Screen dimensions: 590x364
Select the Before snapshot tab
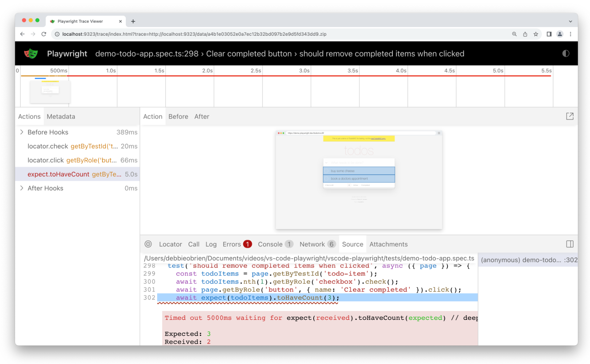(x=178, y=116)
